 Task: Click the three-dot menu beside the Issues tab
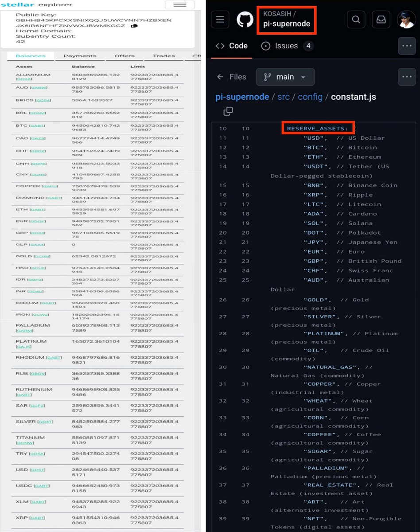pyautogui.click(x=407, y=46)
